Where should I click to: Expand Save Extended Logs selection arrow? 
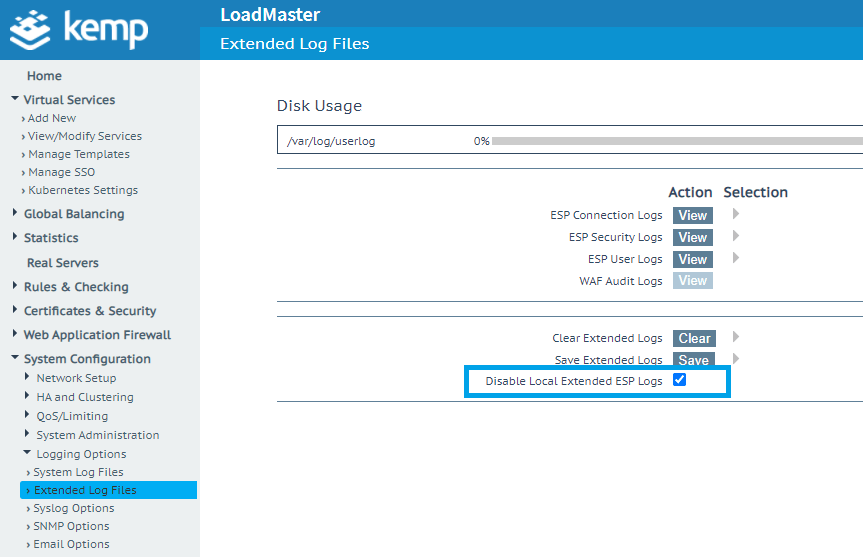(x=736, y=358)
